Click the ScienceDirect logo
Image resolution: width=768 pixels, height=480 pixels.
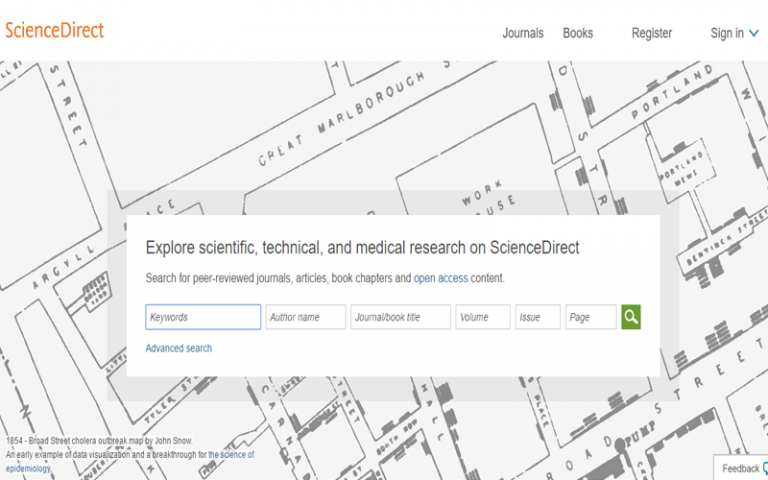click(54, 30)
